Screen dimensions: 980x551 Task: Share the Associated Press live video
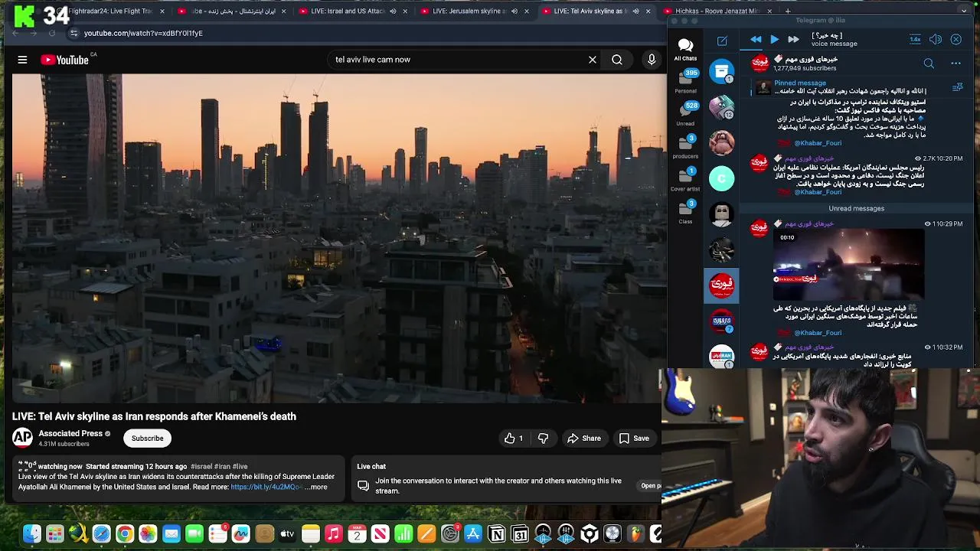[583, 439]
